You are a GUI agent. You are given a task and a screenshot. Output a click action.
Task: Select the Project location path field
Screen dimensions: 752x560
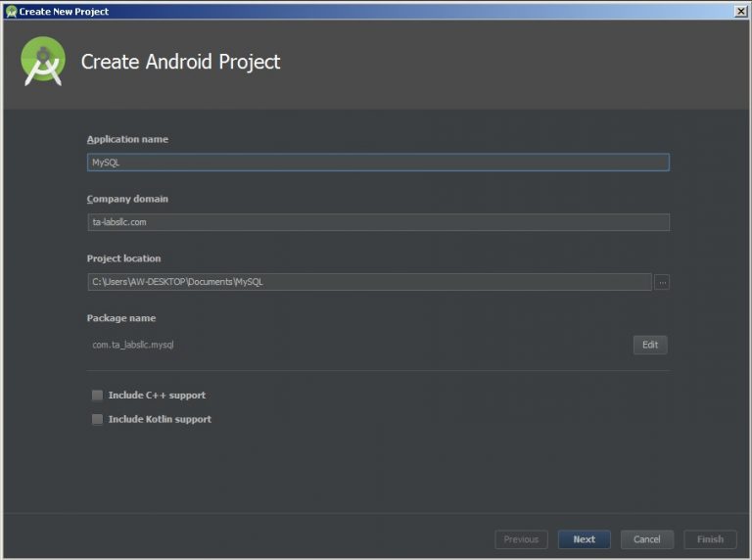[x=369, y=282]
